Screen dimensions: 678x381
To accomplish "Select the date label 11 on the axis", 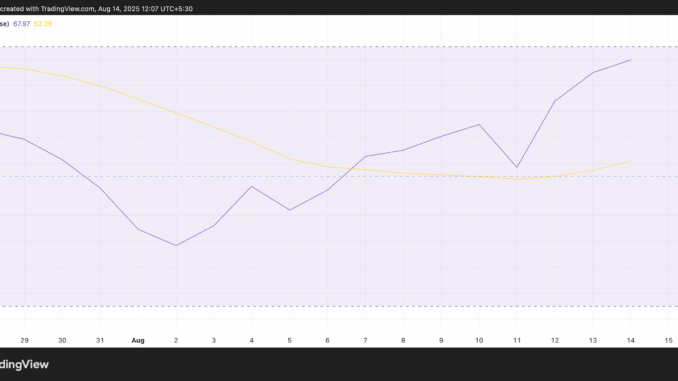I will pos(517,340).
